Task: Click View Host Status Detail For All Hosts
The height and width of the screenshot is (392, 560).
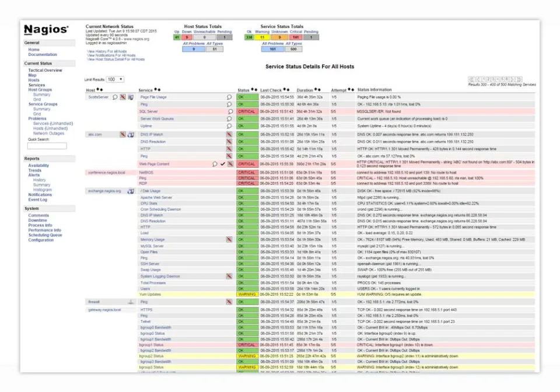Action: tap(116, 60)
